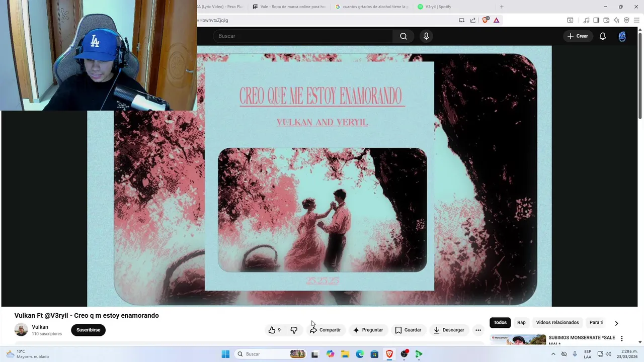Open the microphone tray icon
Screen dimensions: 644x362
(x=575, y=354)
